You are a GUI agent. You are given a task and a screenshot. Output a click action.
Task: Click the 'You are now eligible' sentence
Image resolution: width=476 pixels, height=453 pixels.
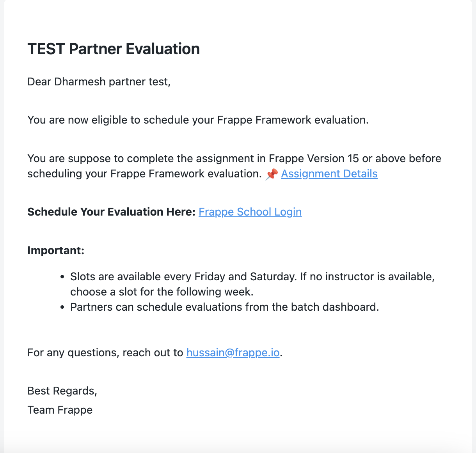pos(198,120)
